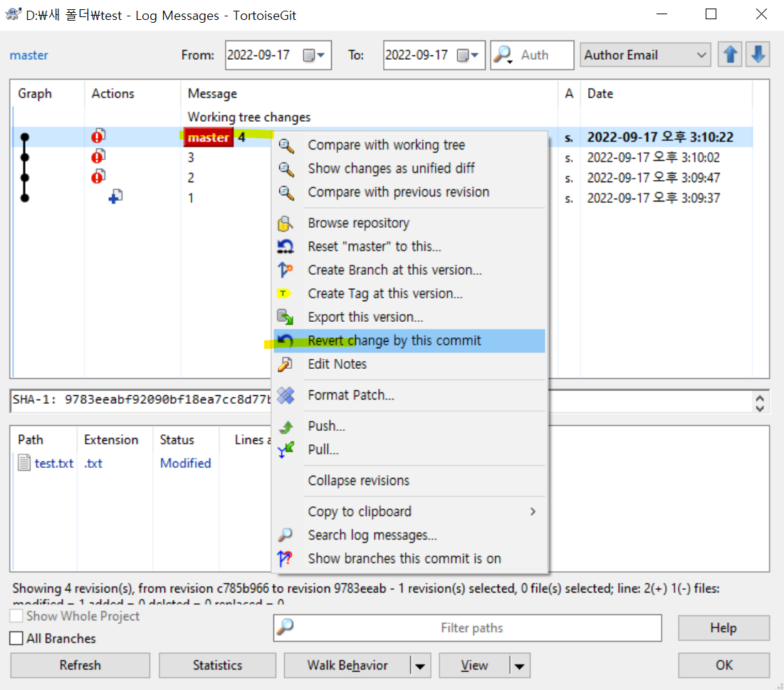Click the Status column header in file list

(186, 439)
